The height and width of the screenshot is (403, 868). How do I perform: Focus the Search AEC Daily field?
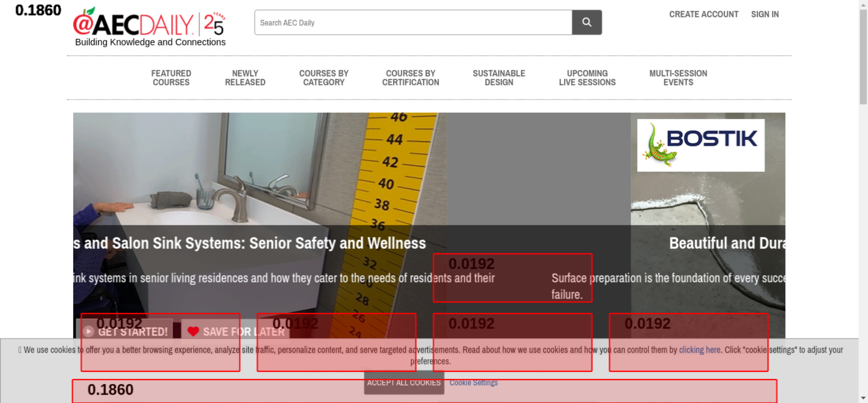point(413,23)
